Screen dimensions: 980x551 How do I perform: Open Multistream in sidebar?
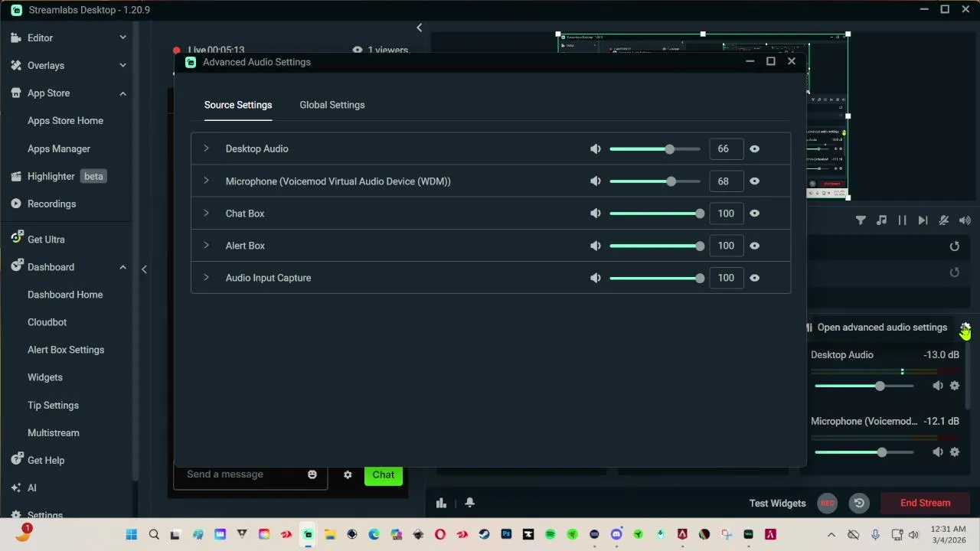tap(54, 433)
